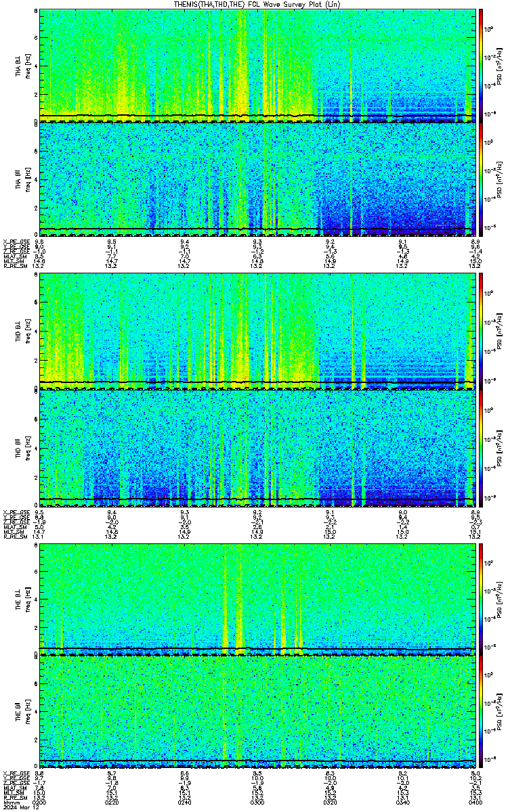Screen dimensions: 508x812
Task: Click the THE B⊥ frequency axis label
Action: 24,598
